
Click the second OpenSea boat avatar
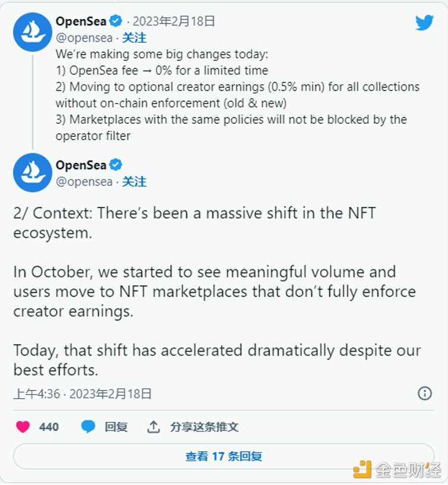point(32,173)
